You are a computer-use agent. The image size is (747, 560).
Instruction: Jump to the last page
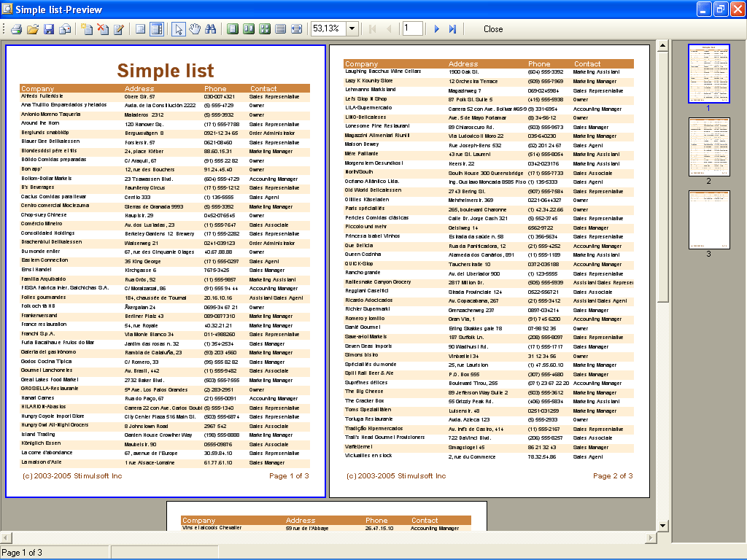[453, 29]
